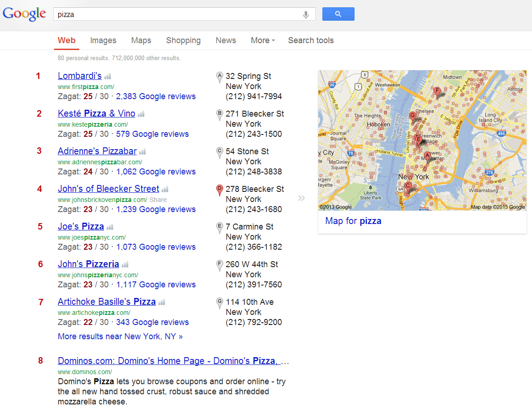Image resolution: width=532 pixels, height=409 pixels.
Task: Click map pin B beside 271 Bleecker St
Action: coord(219,115)
